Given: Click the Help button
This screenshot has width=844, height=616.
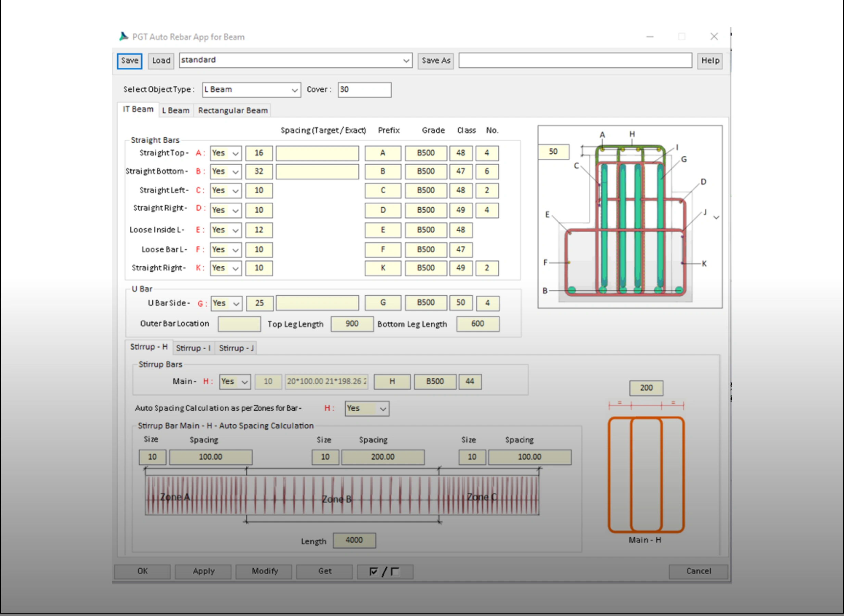Looking at the screenshot, I should (710, 61).
